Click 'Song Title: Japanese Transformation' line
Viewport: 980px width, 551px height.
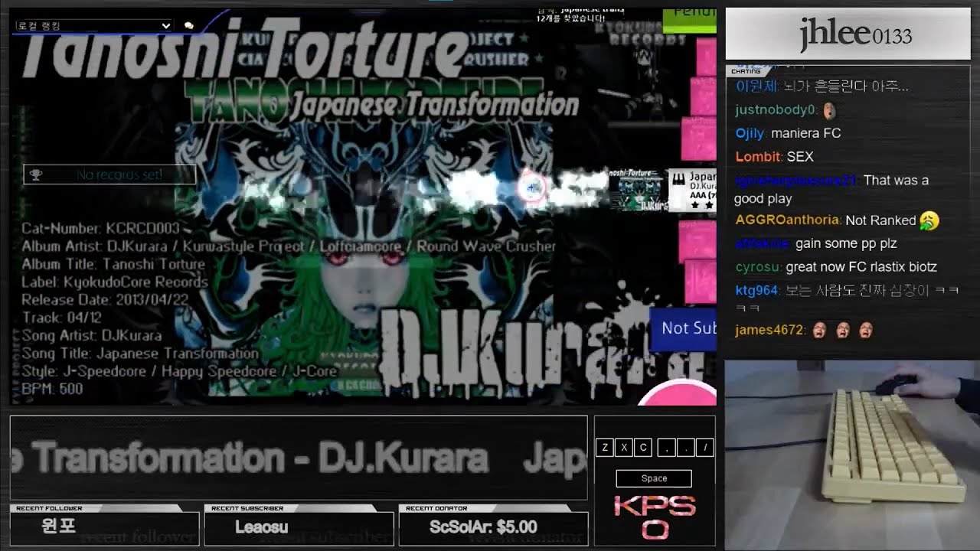[x=140, y=353]
